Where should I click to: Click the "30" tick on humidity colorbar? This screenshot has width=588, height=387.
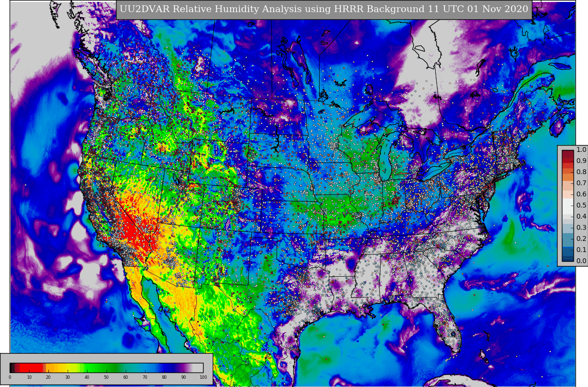pyautogui.click(x=68, y=377)
